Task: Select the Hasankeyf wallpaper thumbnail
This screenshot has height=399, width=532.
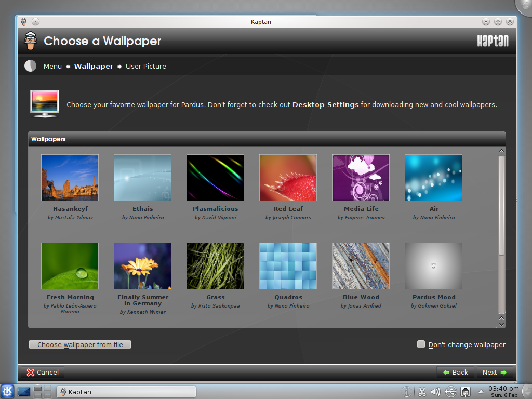Action: click(x=70, y=178)
